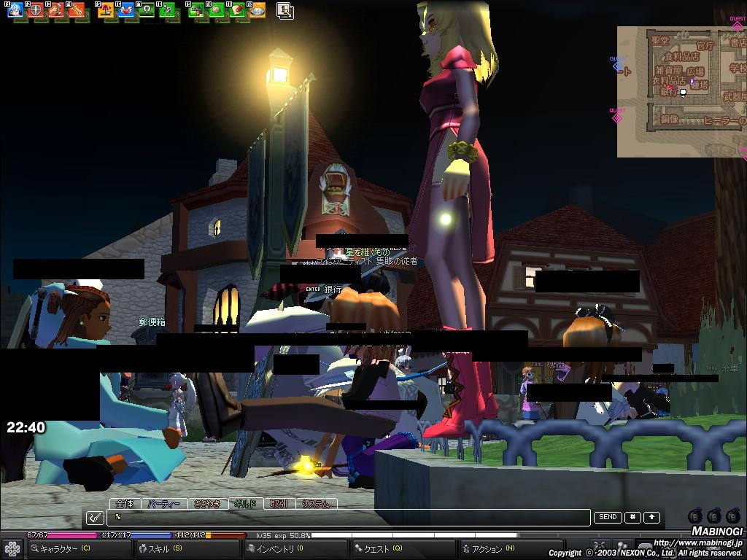Use the F2 shield defense skill
Image resolution: width=747 pixels, height=560 pixels.
coord(35,10)
